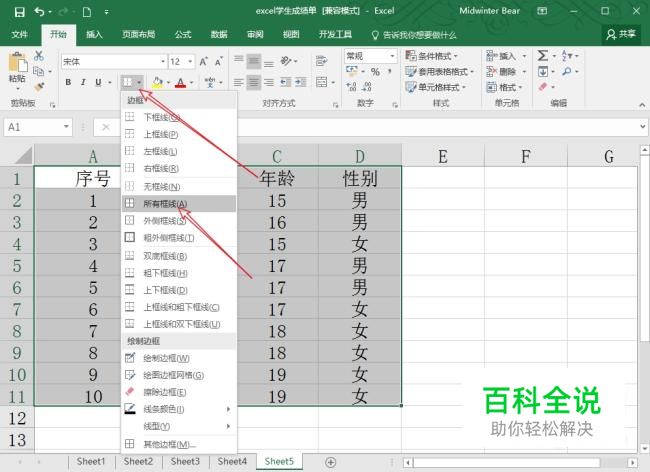Click the red font color A button
Image resolution: width=650 pixels, height=472 pixels.
[180, 82]
